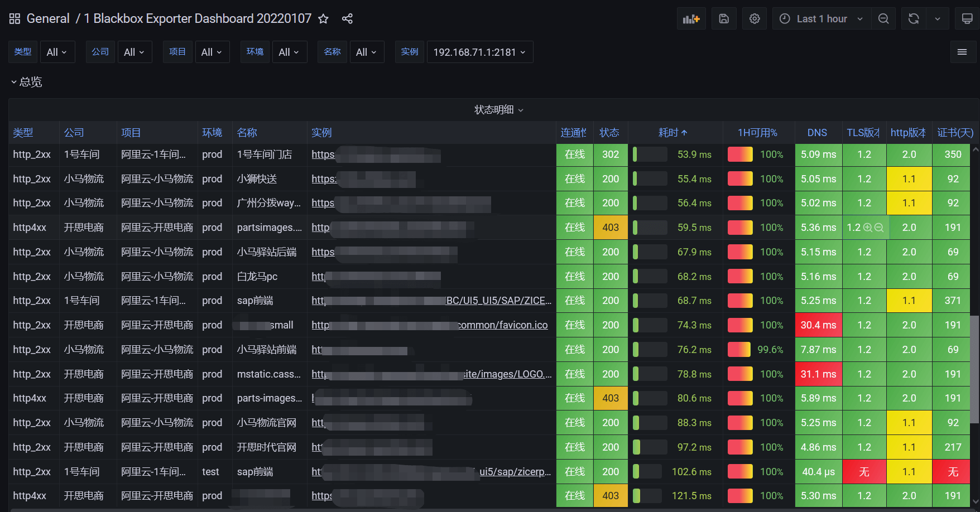Open 公司 variable dropdown

click(x=134, y=52)
